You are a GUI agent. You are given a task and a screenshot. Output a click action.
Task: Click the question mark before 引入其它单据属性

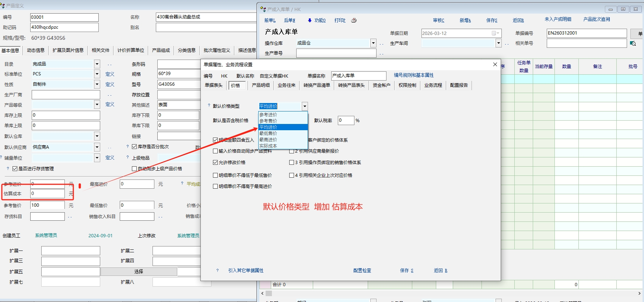pyautogui.click(x=217, y=270)
